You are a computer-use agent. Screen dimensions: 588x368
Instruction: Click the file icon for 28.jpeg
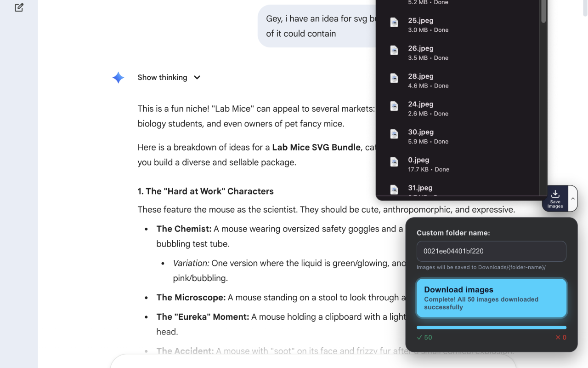tap(394, 78)
